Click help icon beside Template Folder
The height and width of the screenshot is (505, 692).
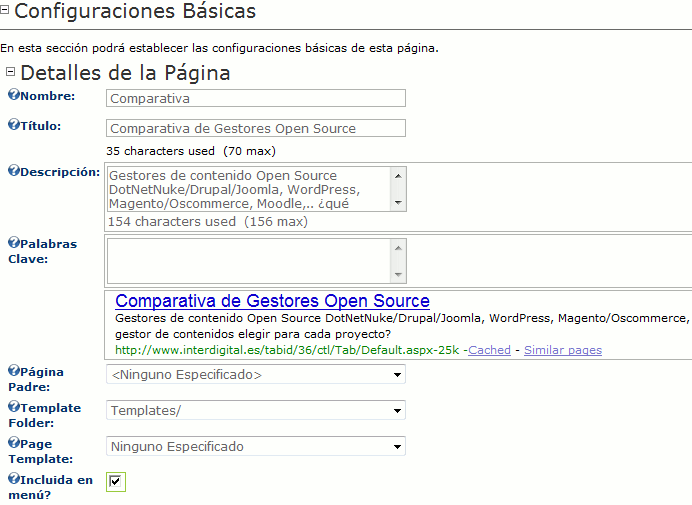tap(14, 406)
